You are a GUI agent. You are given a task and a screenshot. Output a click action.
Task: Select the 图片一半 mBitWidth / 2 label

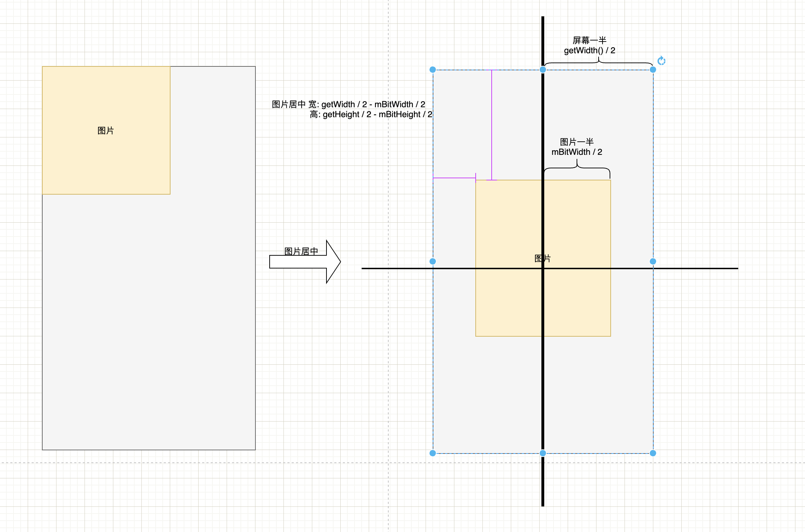[x=577, y=146]
